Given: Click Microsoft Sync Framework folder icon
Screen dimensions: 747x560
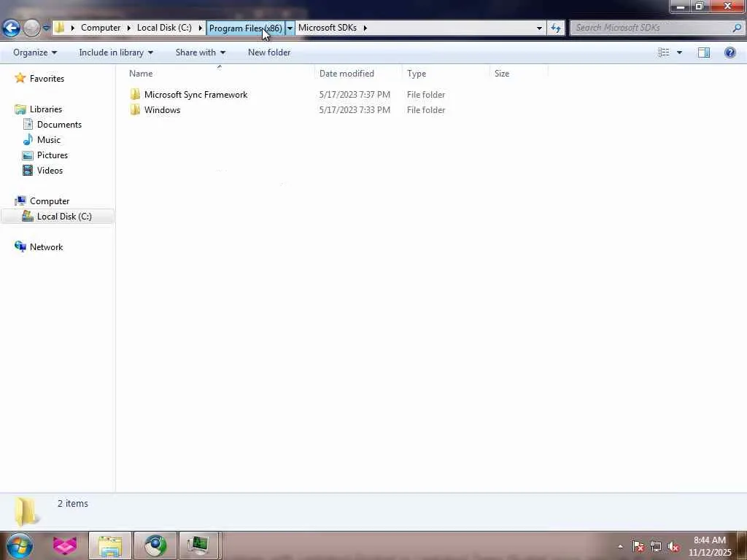Looking at the screenshot, I should click(135, 94).
